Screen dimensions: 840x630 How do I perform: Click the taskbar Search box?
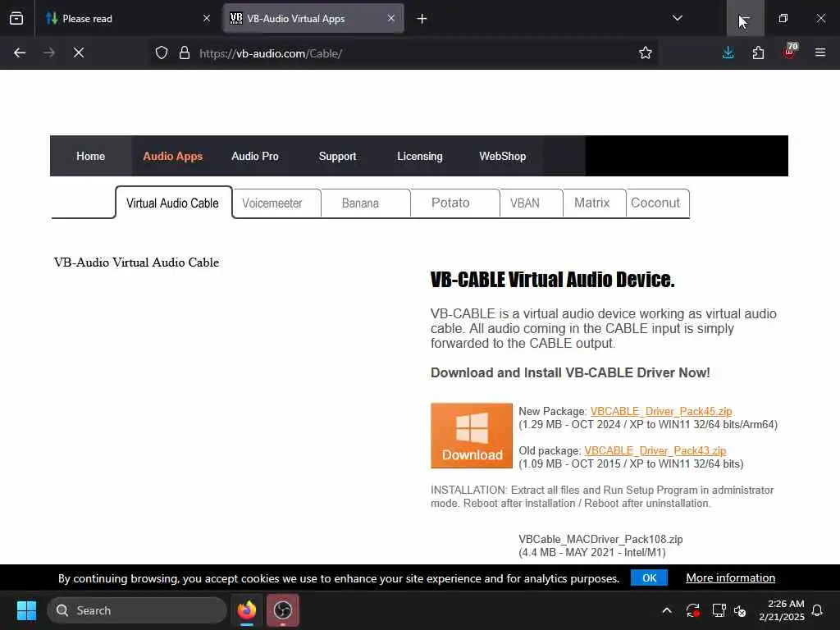[137, 610]
